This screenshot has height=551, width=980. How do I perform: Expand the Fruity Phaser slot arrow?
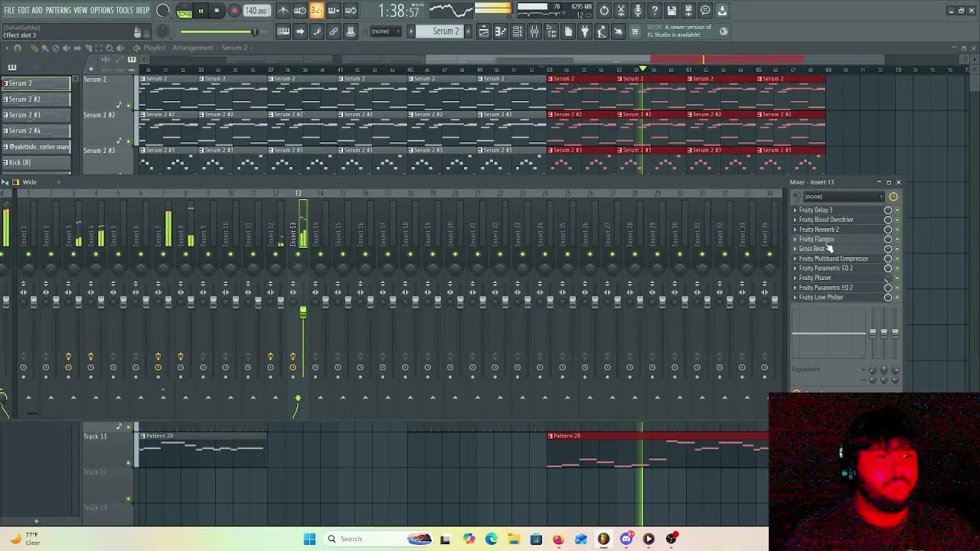[795, 279]
